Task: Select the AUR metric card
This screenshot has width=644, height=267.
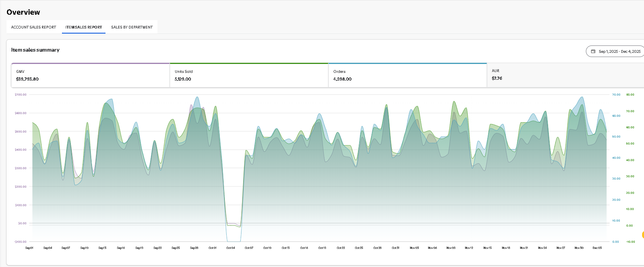Action: pos(564,75)
